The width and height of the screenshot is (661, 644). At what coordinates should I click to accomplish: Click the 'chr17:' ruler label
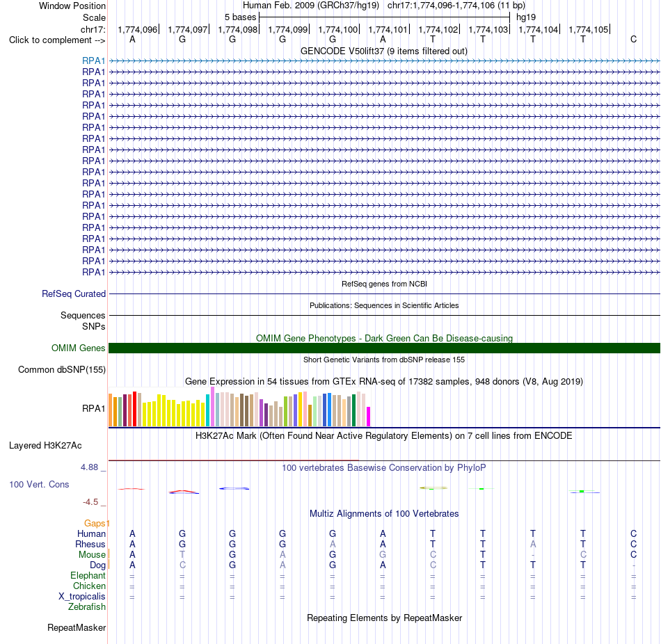pos(93,29)
